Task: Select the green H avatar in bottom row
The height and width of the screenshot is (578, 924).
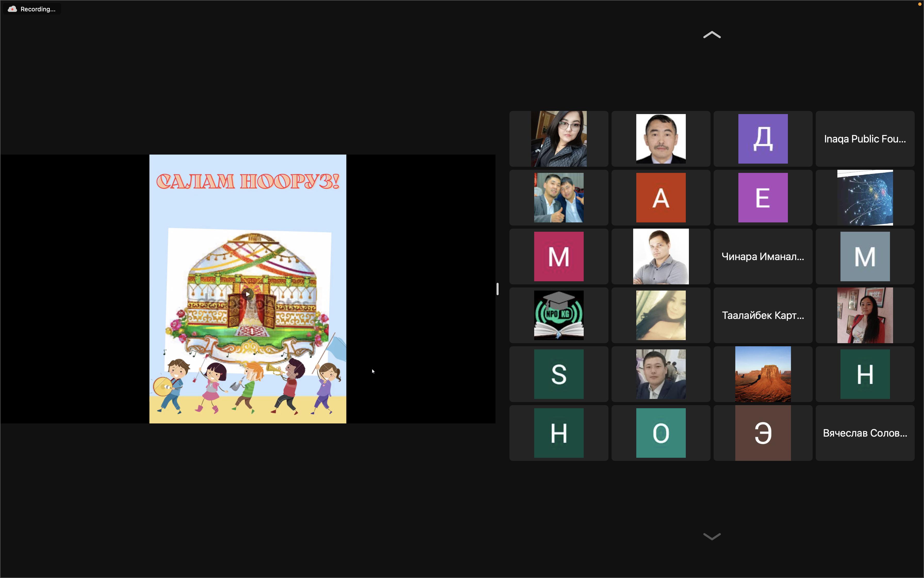Action: click(x=559, y=433)
